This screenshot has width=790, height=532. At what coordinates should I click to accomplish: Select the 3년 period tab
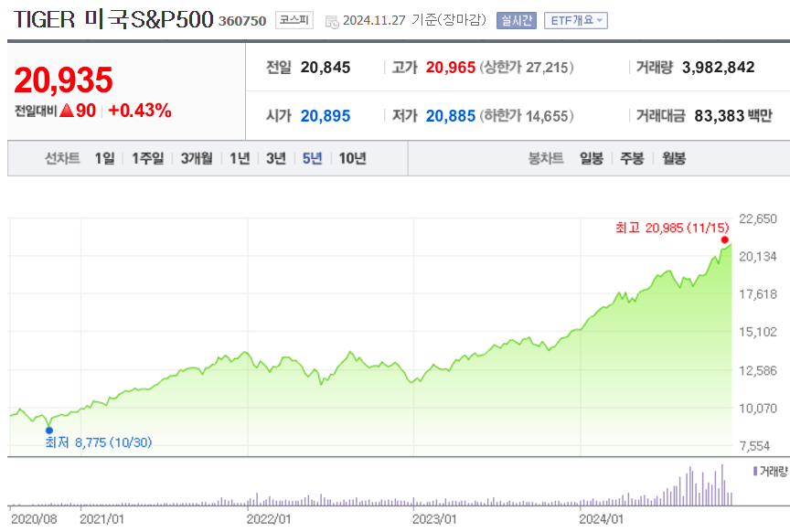click(277, 157)
